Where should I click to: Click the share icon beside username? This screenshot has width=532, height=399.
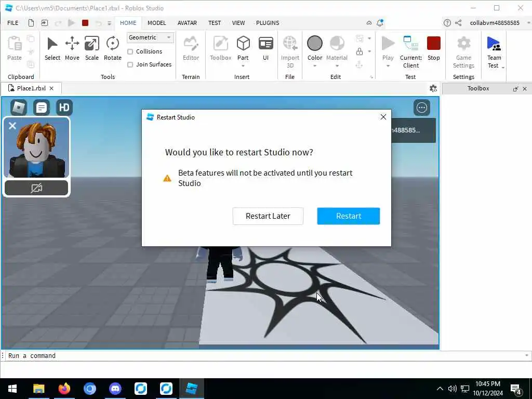(x=458, y=23)
